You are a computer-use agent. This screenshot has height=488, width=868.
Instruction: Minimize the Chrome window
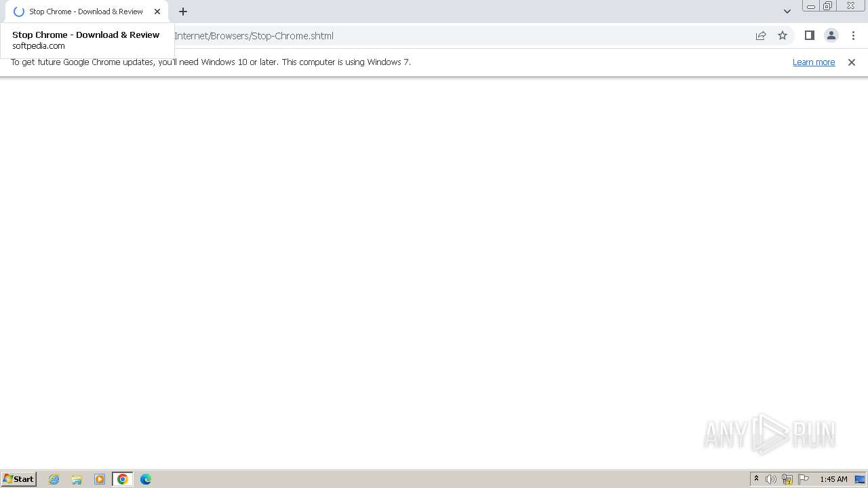810,6
